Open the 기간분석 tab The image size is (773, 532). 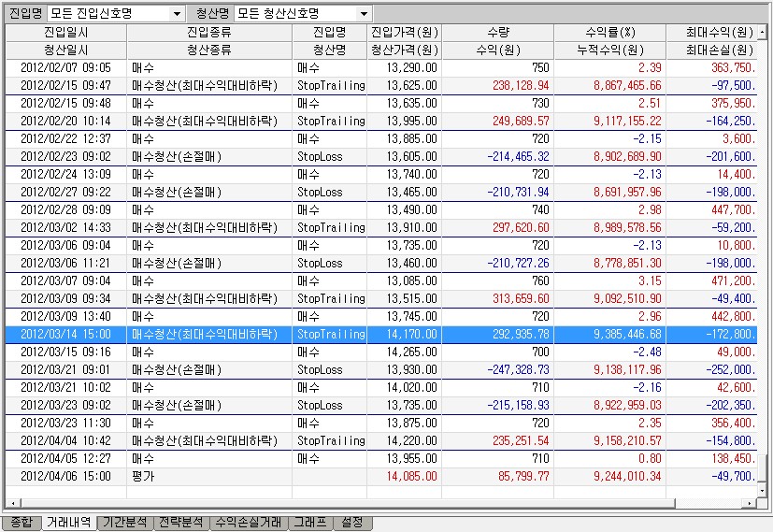126,523
